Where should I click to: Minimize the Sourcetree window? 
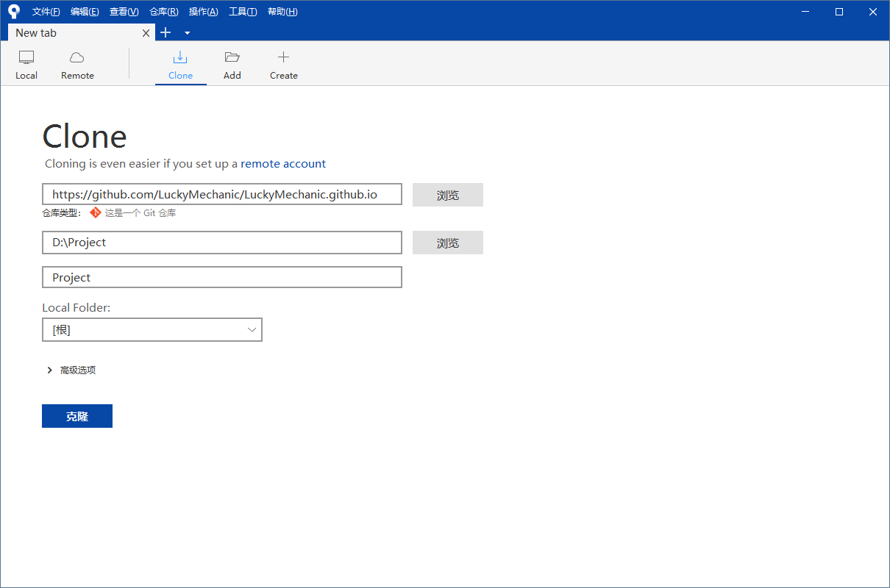[x=806, y=12]
